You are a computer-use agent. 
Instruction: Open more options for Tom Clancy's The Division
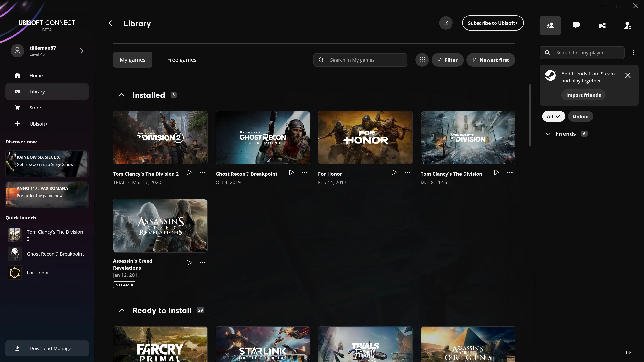[510, 172]
